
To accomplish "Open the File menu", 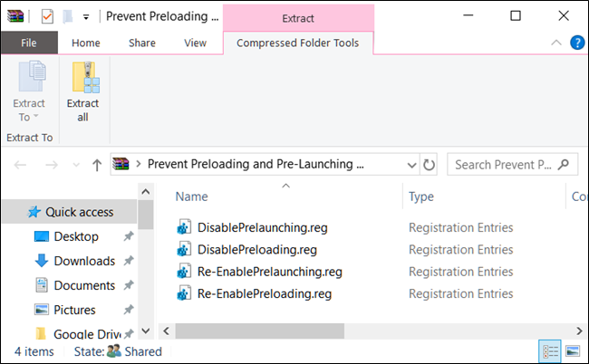I will (28, 43).
